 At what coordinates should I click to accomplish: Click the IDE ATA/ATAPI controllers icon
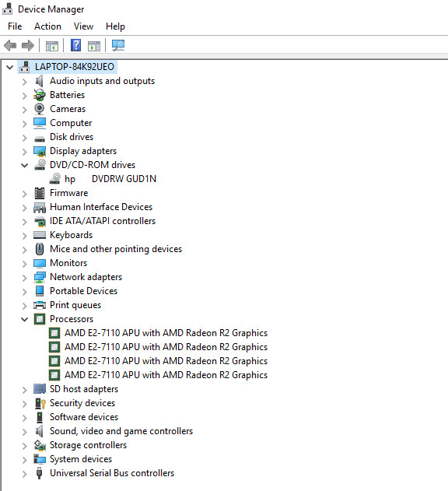point(40,222)
